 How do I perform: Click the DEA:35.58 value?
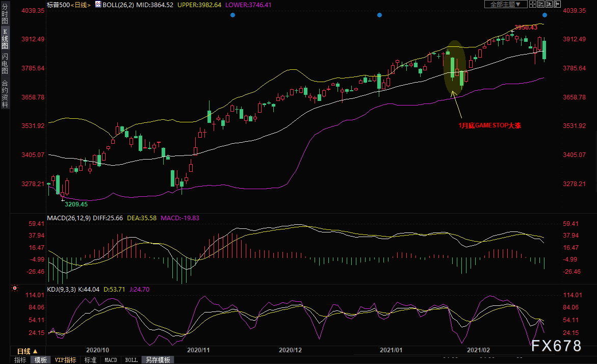tap(142, 218)
